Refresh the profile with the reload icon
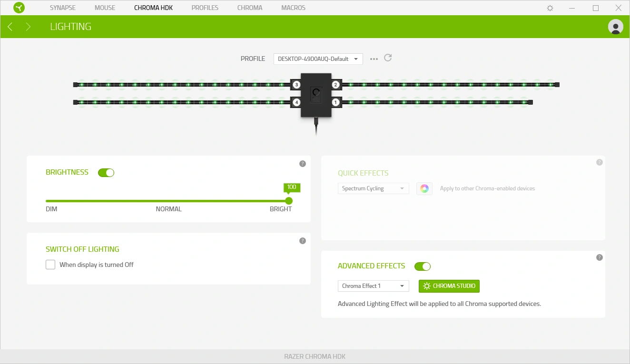The image size is (630, 364). click(x=388, y=58)
